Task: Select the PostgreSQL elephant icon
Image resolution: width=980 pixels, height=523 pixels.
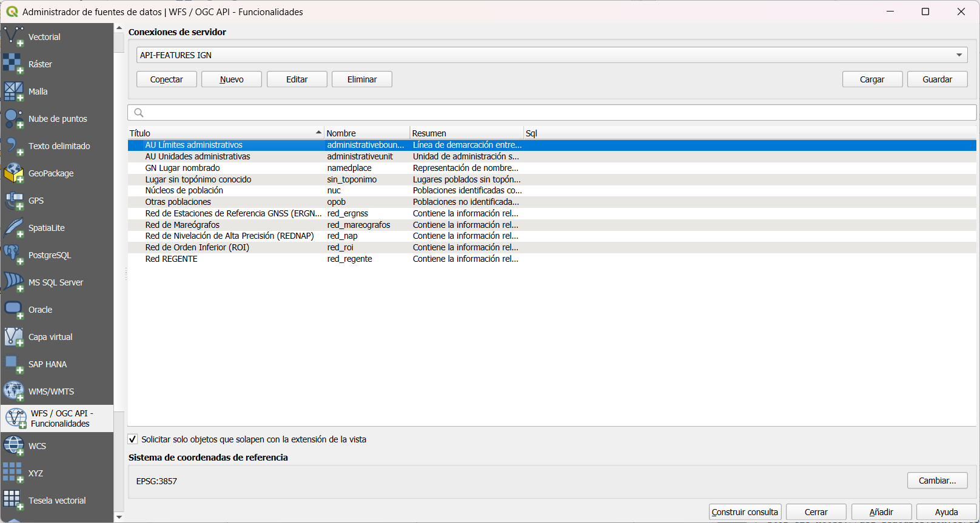Action: [13, 255]
